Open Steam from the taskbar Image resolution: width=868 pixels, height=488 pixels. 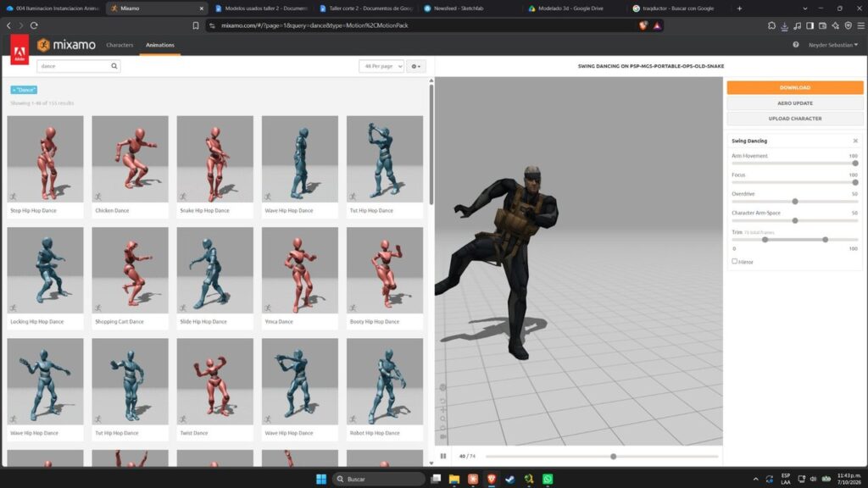509,480
